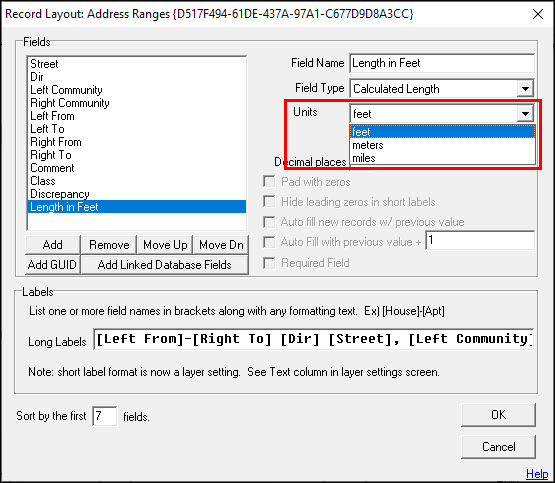Toggle the Required Field checkbox
Image resolution: width=555 pixels, height=483 pixels.
click(269, 263)
